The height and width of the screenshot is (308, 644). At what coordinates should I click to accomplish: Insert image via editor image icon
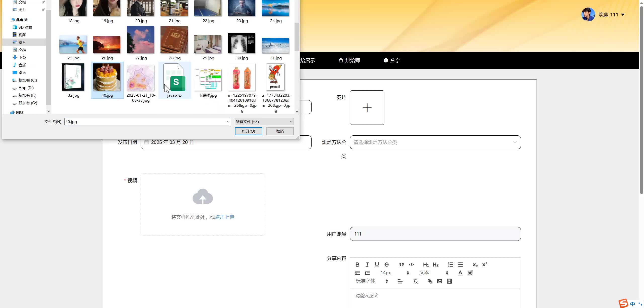(x=439, y=281)
